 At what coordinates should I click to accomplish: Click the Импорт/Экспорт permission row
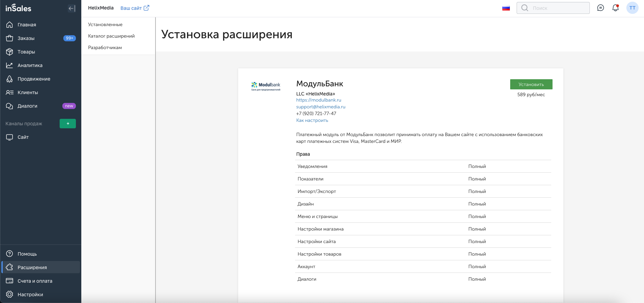tap(423, 191)
